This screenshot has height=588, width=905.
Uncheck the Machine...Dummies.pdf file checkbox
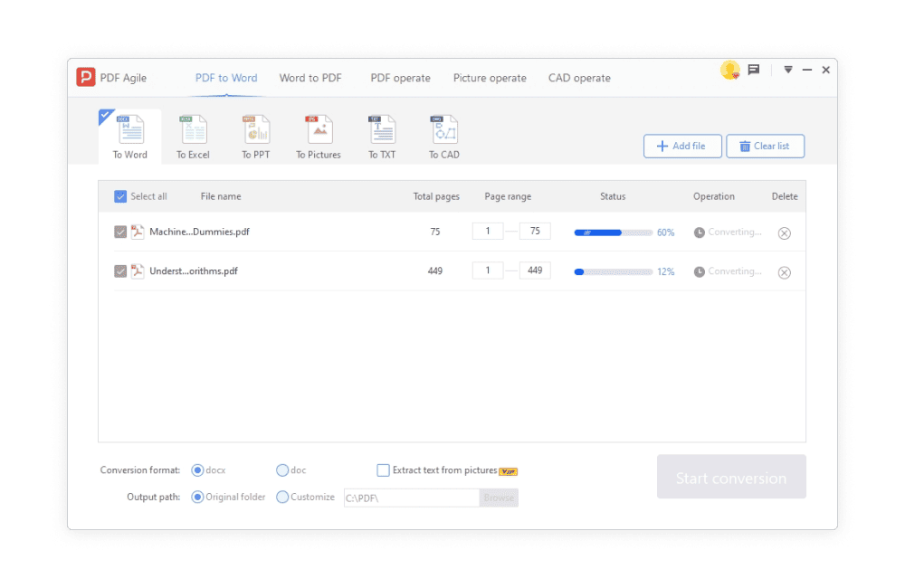pyautogui.click(x=120, y=232)
